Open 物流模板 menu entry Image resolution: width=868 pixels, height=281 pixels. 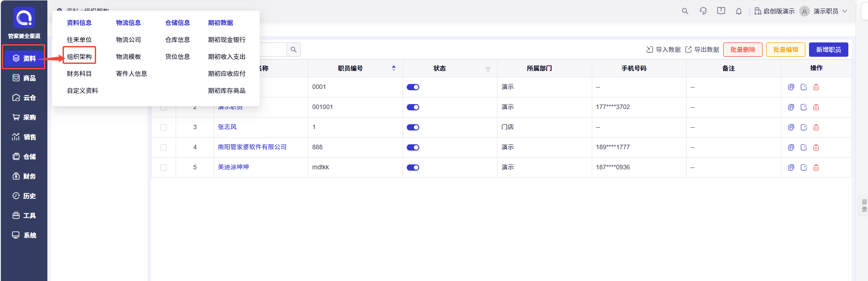(x=128, y=57)
